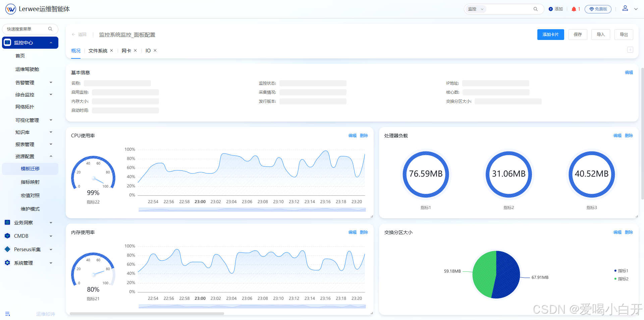Edit the CPU使用率 card
The width and height of the screenshot is (644, 320).
pyautogui.click(x=353, y=136)
